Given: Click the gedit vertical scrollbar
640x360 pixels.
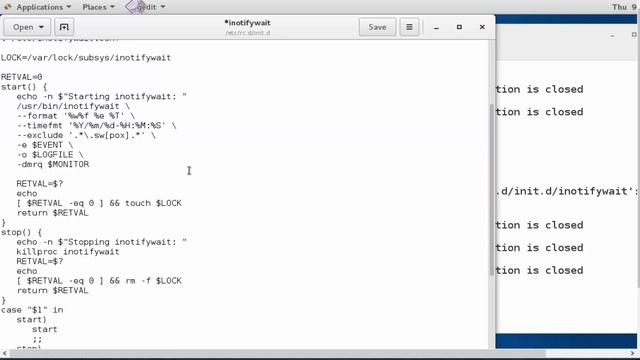Looking at the screenshot, I should 492,190.
